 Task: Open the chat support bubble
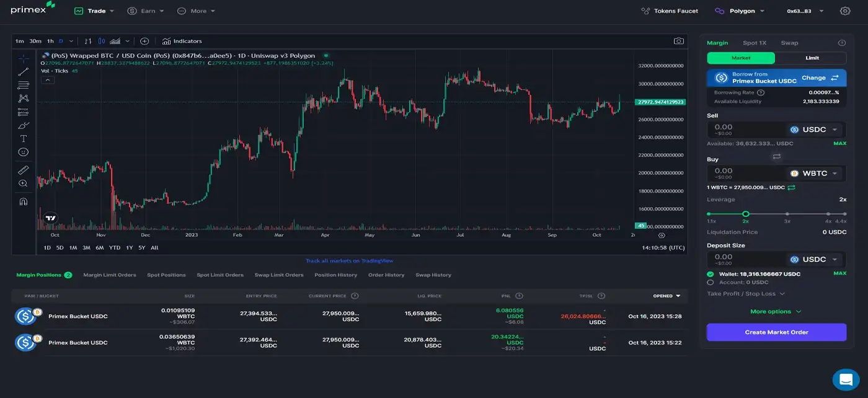pyautogui.click(x=846, y=379)
